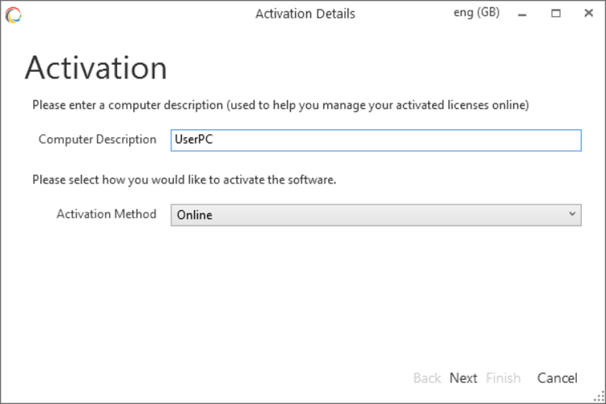The height and width of the screenshot is (404, 606).
Task: Click the large Activation heading
Action: point(96,67)
